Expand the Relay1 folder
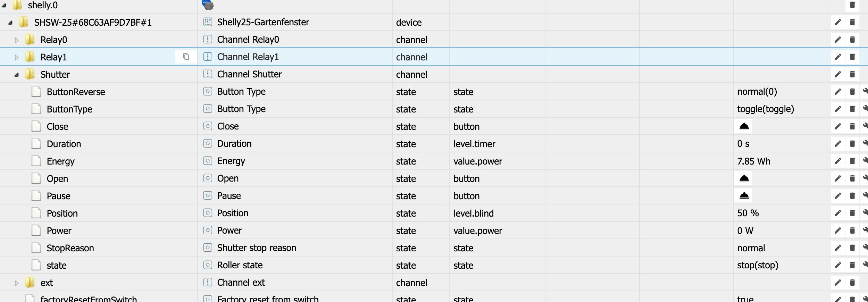The image size is (868, 302). 16,57
